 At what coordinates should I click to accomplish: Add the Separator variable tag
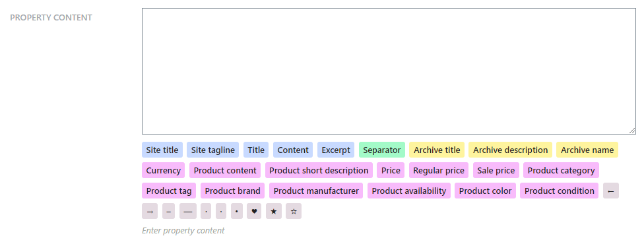coord(382,150)
